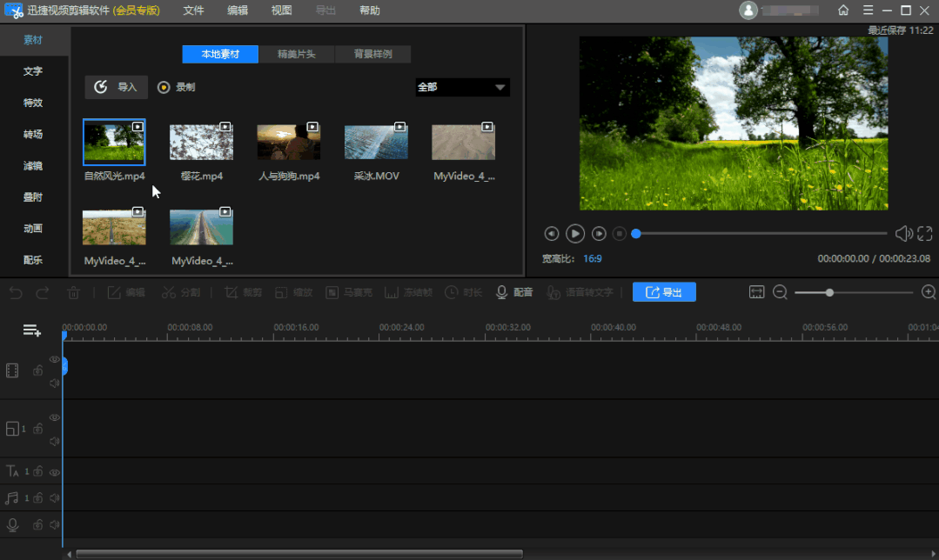
Task: Play the preview video
Action: (x=575, y=233)
